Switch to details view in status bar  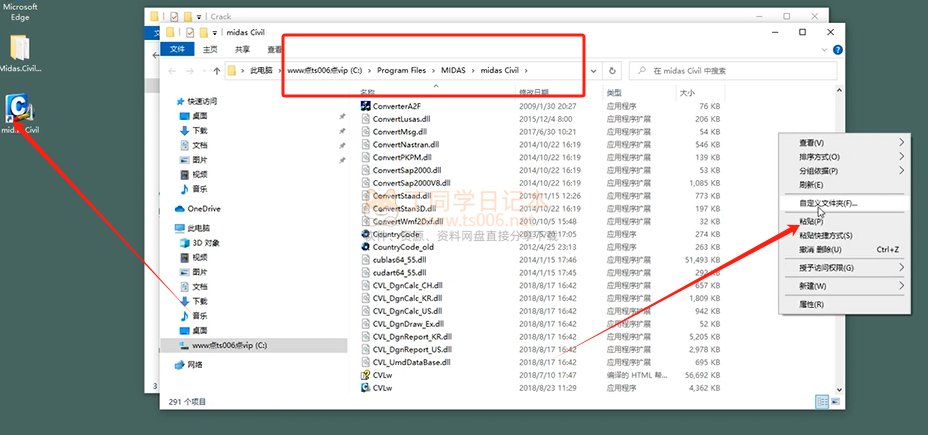(820, 402)
